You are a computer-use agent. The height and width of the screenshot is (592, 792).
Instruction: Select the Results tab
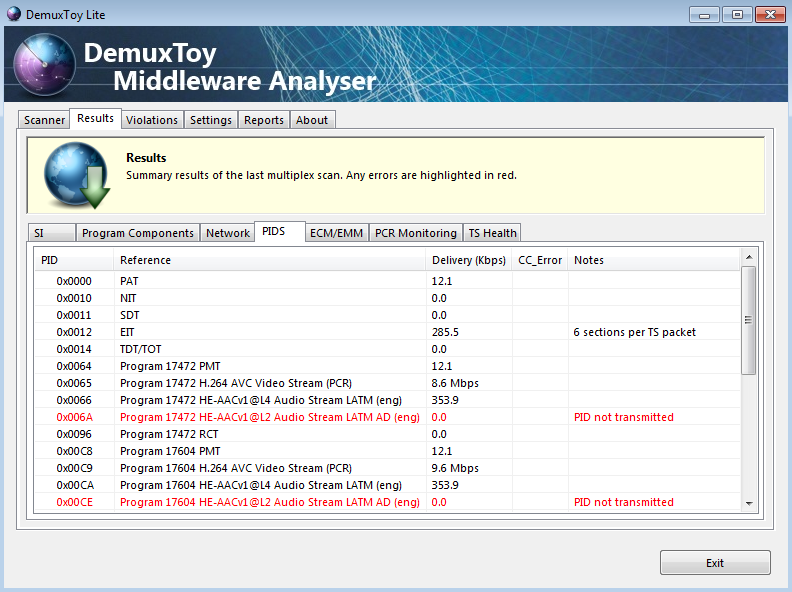point(95,118)
